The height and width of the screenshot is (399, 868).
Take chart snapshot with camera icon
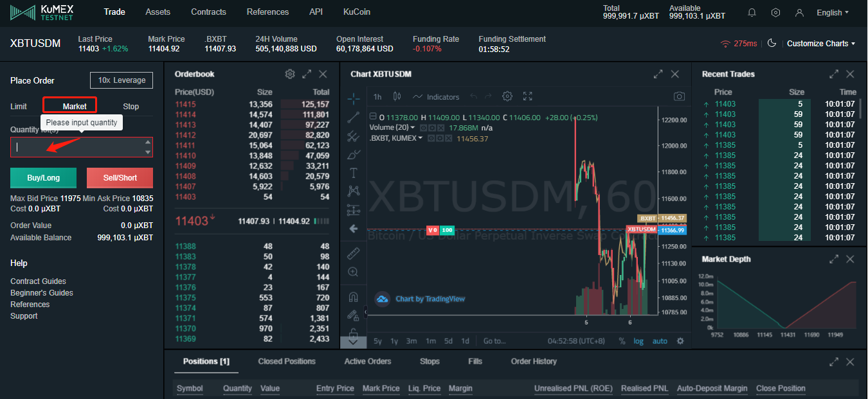coord(679,96)
